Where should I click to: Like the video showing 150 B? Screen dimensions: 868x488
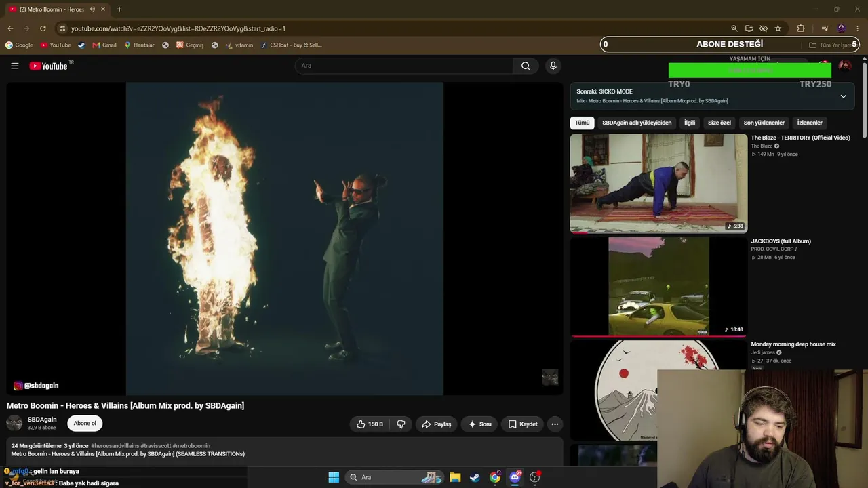370,424
